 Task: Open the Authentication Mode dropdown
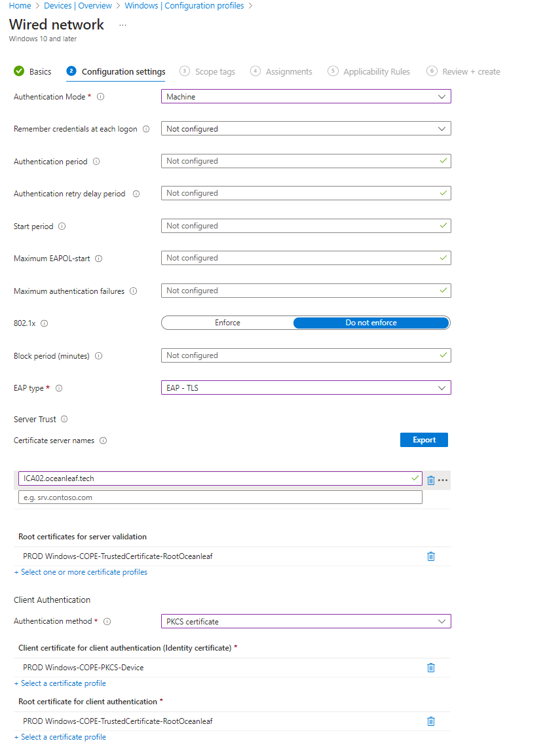tap(306, 97)
